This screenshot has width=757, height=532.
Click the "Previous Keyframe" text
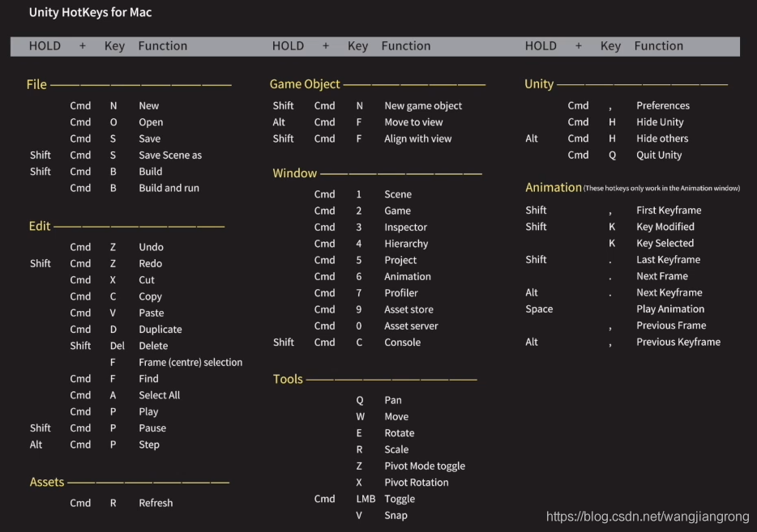(678, 342)
